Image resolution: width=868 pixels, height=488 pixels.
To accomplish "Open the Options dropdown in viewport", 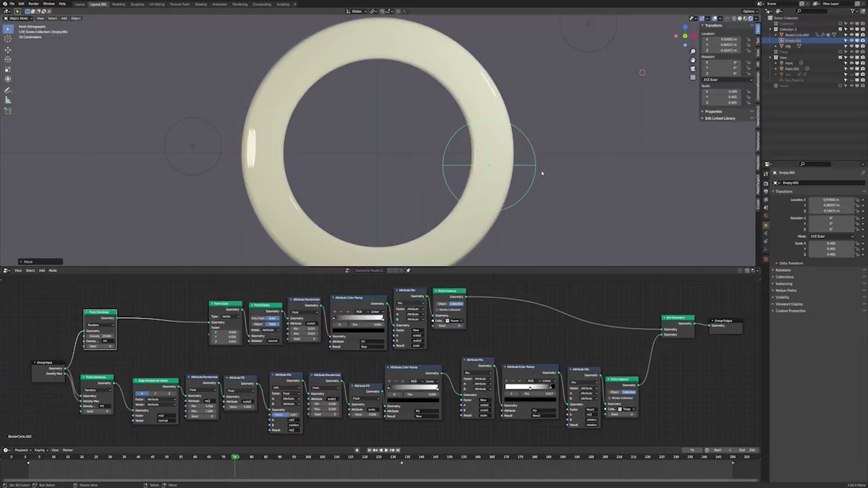I will point(749,12).
